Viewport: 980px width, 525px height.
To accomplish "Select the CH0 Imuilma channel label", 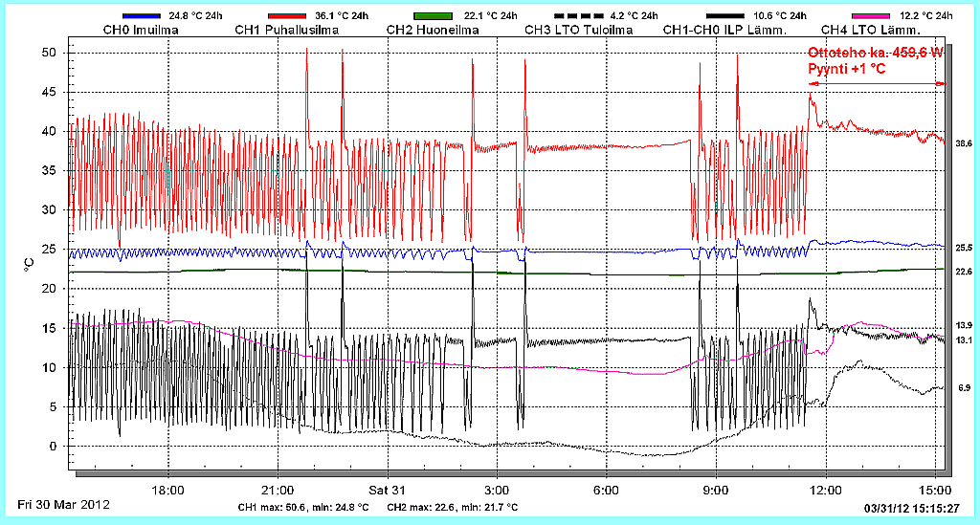I will tap(140, 31).
